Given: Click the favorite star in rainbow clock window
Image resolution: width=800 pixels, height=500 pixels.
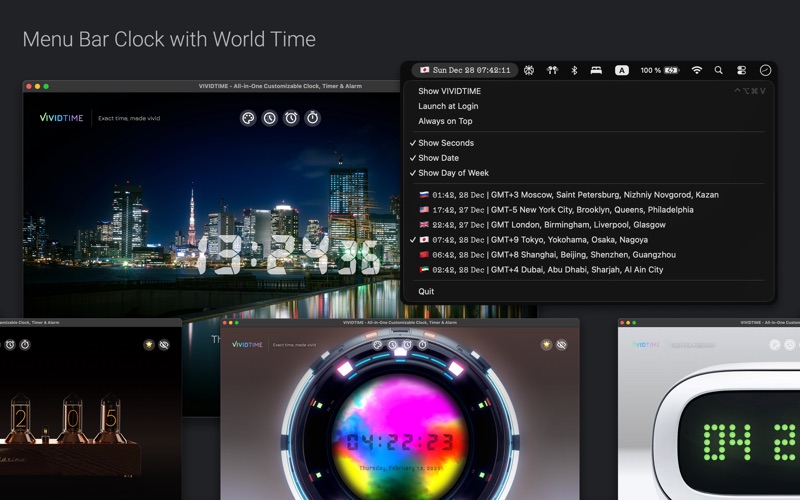Looking at the screenshot, I should click(546, 345).
